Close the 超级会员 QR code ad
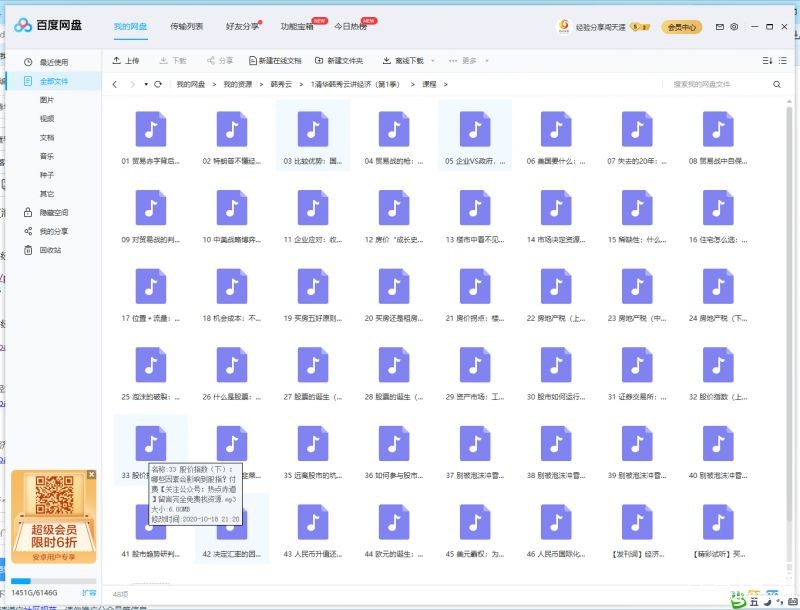This screenshot has height=610, width=800. pyautogui.click(x=91, y=475)
